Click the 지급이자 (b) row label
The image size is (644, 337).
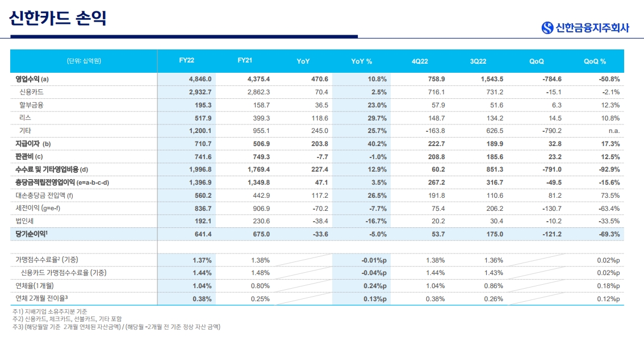(33, 144)
